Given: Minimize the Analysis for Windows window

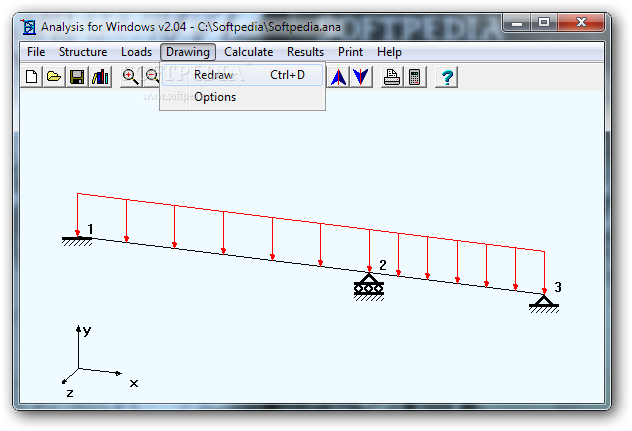Looking at the screenshot, I should click(x=517, y=23).
